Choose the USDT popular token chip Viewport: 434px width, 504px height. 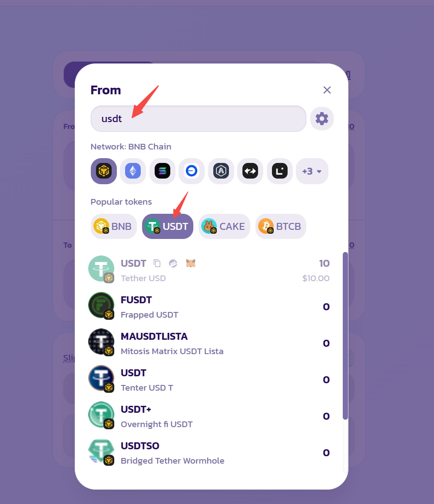pos(168,226)
